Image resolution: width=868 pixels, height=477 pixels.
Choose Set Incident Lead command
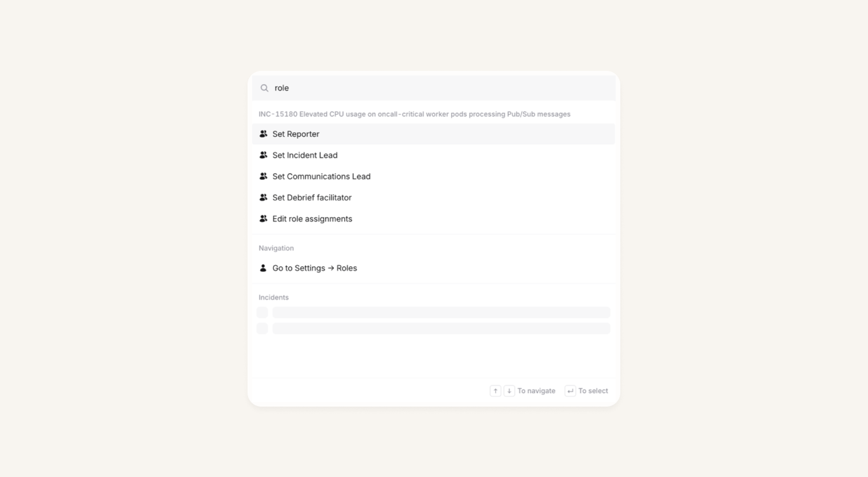(x=305, y=155)
